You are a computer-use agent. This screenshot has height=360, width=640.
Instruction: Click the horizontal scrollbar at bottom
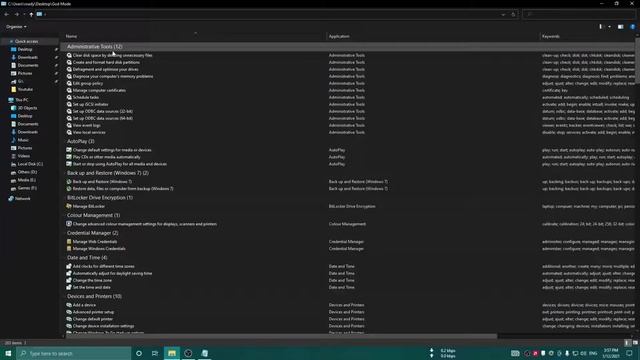point(282,336)
